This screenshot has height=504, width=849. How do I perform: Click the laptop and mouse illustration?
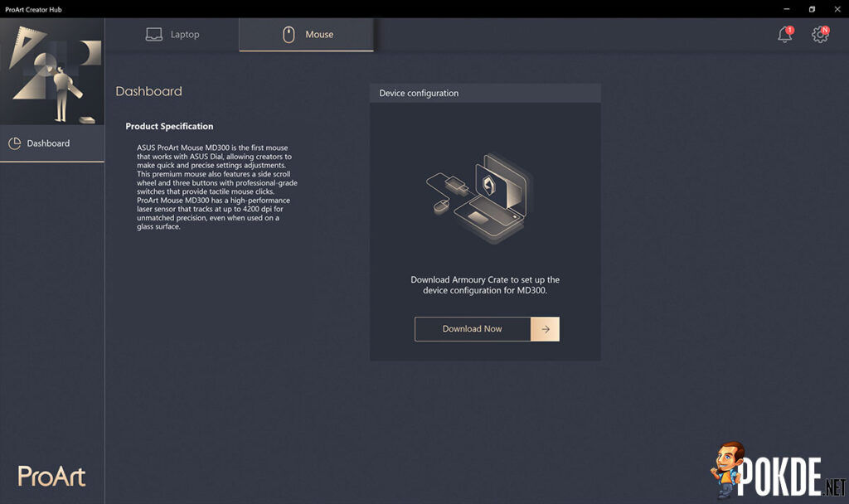pos(480,198)
